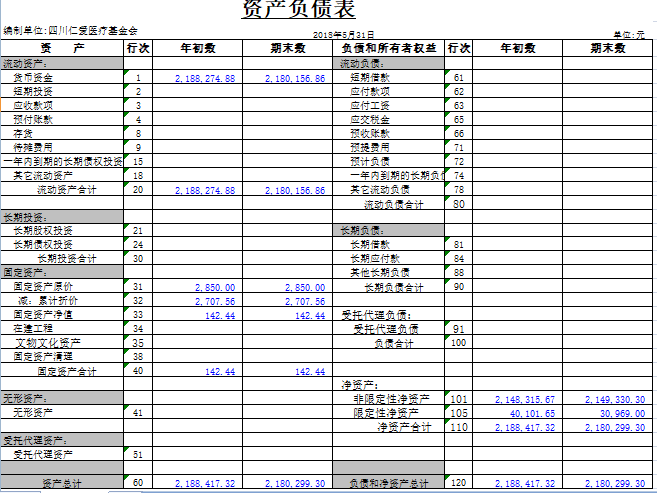Screen dimensions: 657x493
Task: Click the 行次 cell numbered 41
Action: pyautogui.click(x=138, y=412)
